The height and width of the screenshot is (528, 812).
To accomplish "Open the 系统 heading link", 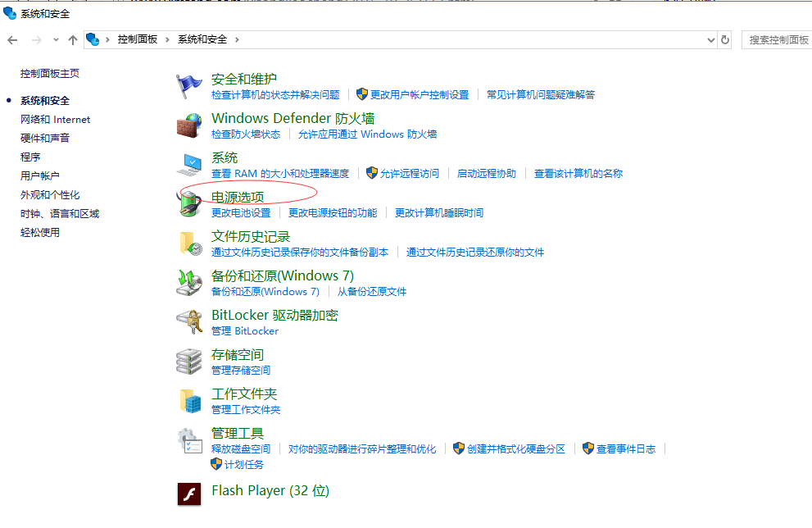I will (225, 158).
